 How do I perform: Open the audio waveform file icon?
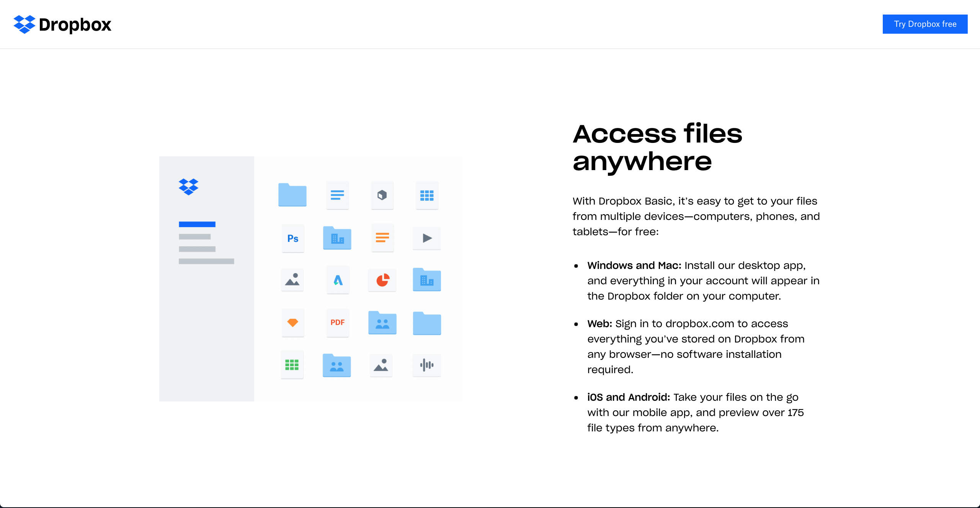(426, 365)
